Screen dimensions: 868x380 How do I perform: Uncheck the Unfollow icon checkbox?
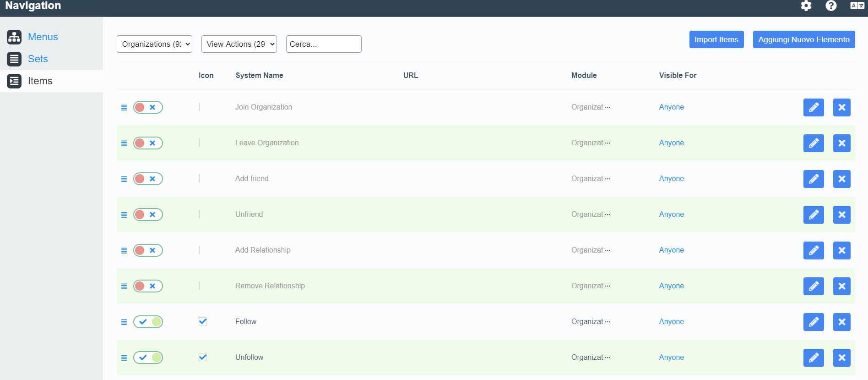click(203, 357)
